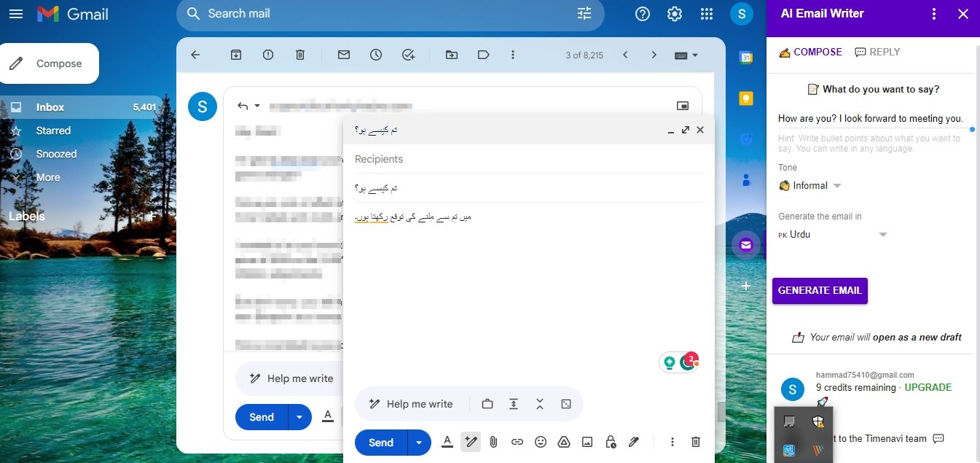Open the Send options arrow in compose window
Image resolution: width=980 pixels, height=463 pixels.
[x=418, y=443]
